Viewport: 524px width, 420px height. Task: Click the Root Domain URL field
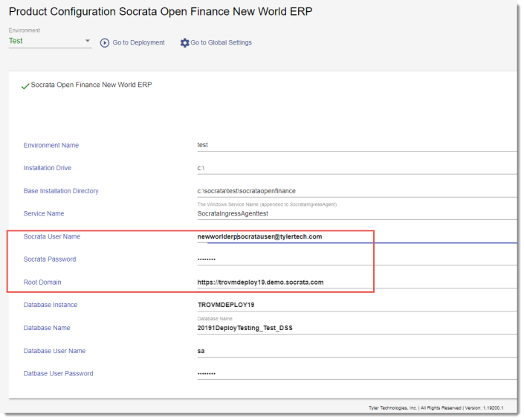[x=357, y=282]
